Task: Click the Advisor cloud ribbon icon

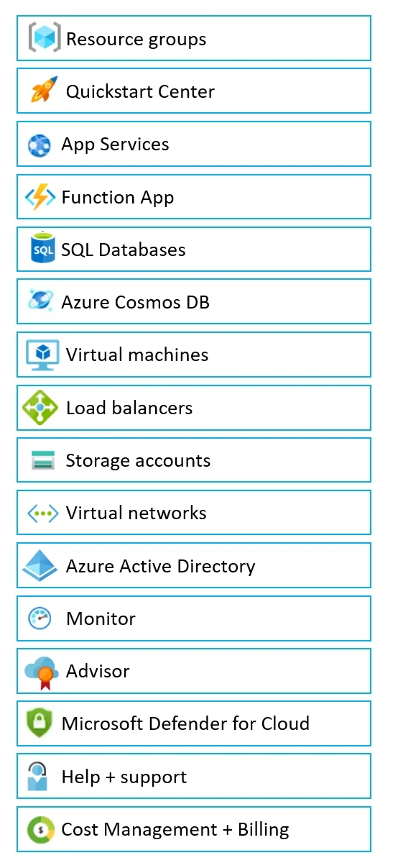Action: tap(41, 672)
